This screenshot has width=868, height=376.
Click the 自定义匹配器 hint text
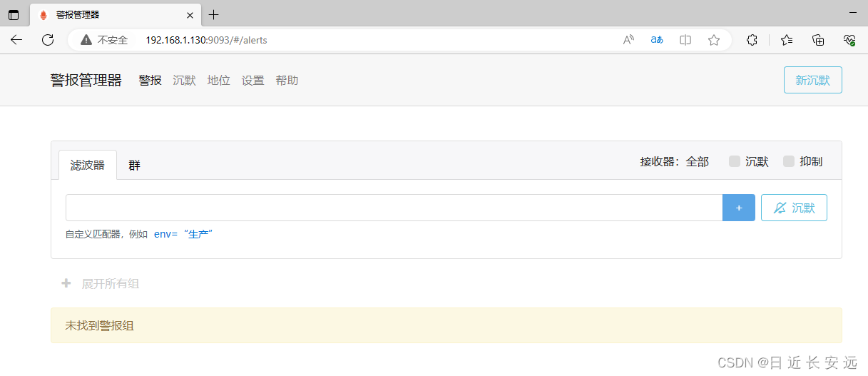(106, 234)
